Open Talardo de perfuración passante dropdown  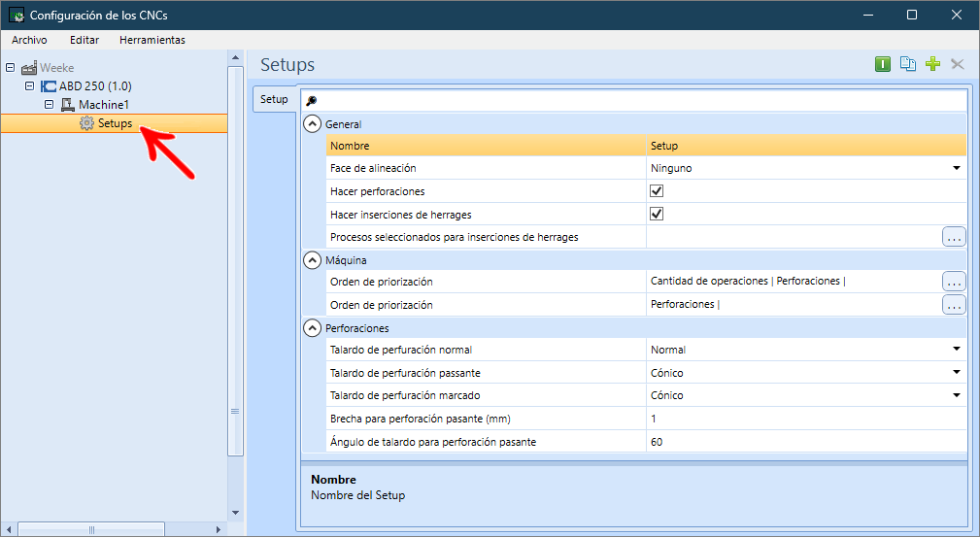click(x=957, y=372)
